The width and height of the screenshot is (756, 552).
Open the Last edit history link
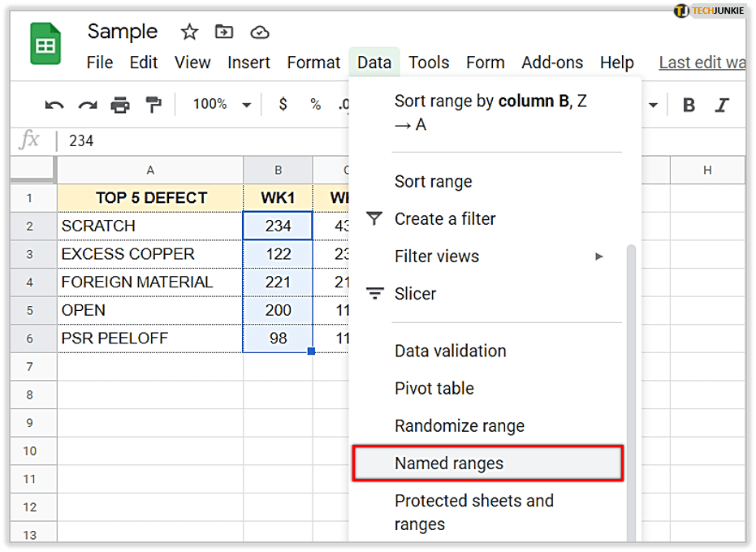(702, 63)
